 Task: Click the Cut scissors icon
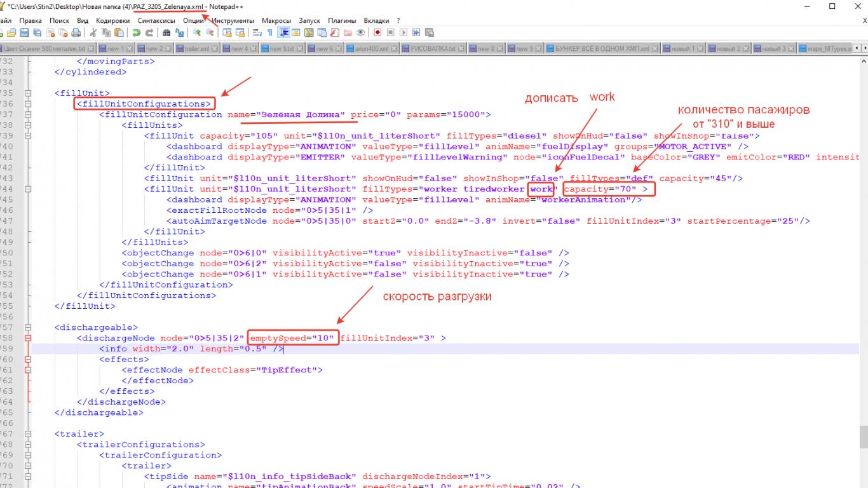tap(93, 32)
